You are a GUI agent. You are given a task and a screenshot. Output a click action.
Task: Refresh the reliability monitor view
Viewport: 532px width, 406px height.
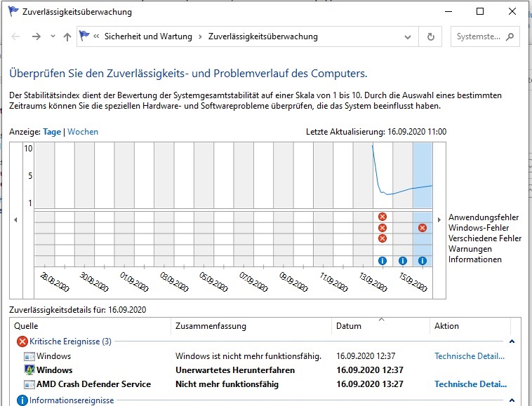[x=430, y=36]
